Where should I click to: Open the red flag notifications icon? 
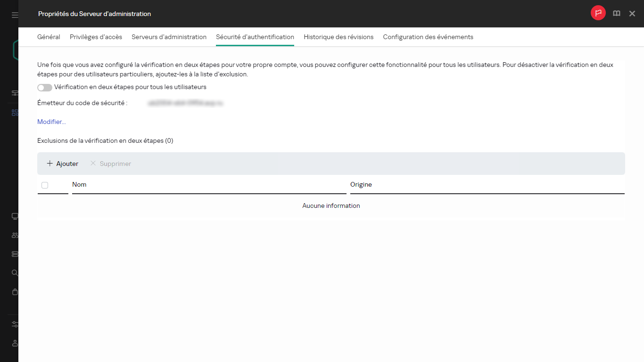(598, 13)
